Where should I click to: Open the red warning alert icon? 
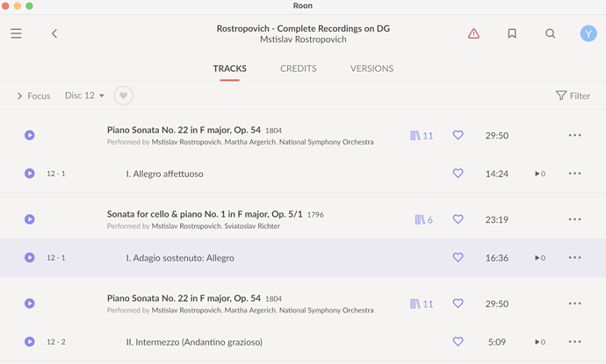coord(473,33)
